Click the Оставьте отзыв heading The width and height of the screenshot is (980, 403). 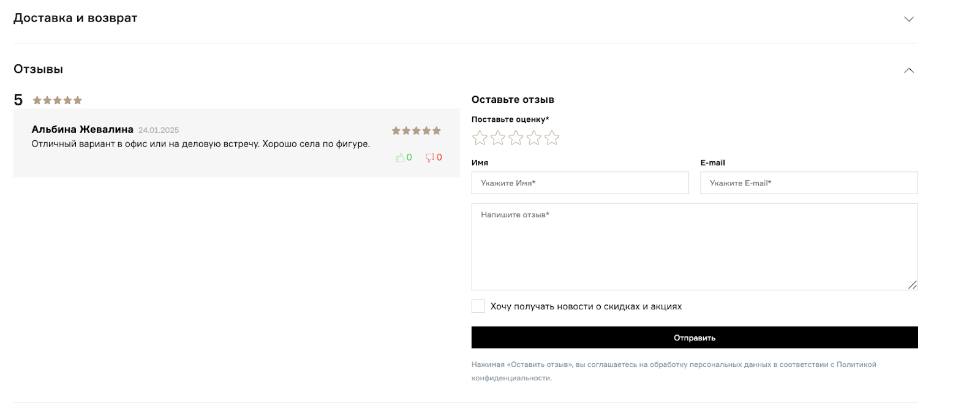(513, 99)
